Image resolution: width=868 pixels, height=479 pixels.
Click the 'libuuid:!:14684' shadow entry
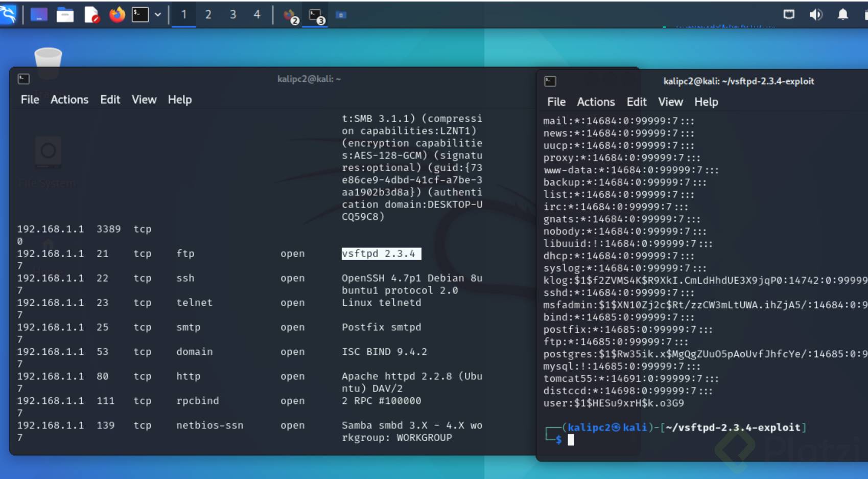(628, 244)
